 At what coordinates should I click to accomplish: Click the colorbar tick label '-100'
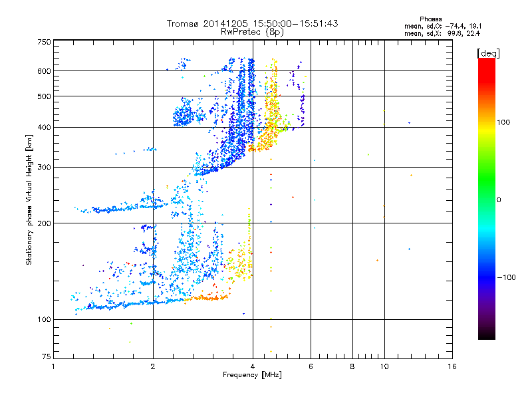point(506,277)
